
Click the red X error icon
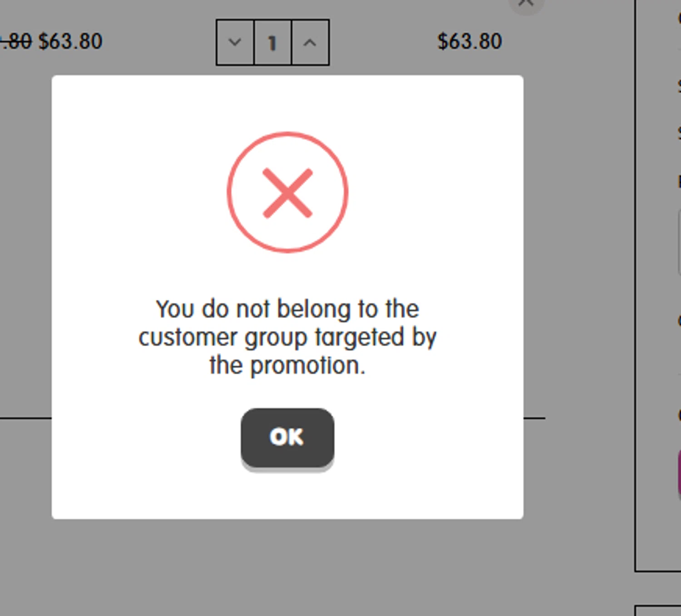click(287, 193)
